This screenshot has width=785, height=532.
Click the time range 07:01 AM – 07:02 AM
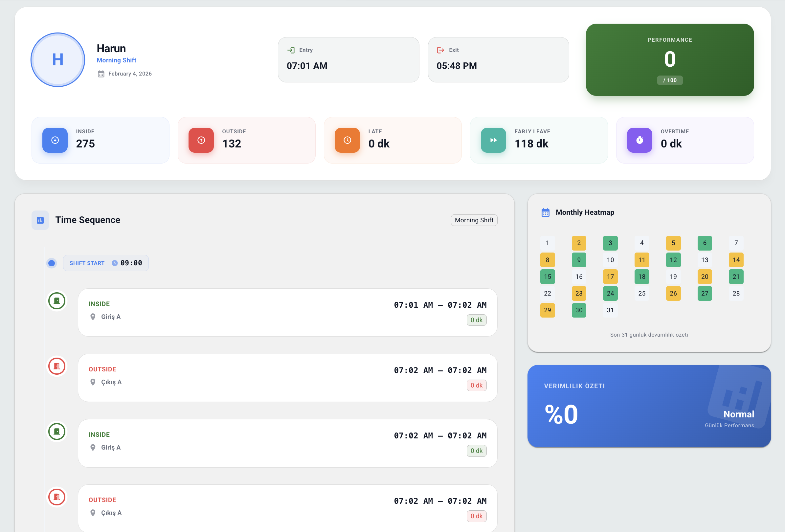[440, 305]
